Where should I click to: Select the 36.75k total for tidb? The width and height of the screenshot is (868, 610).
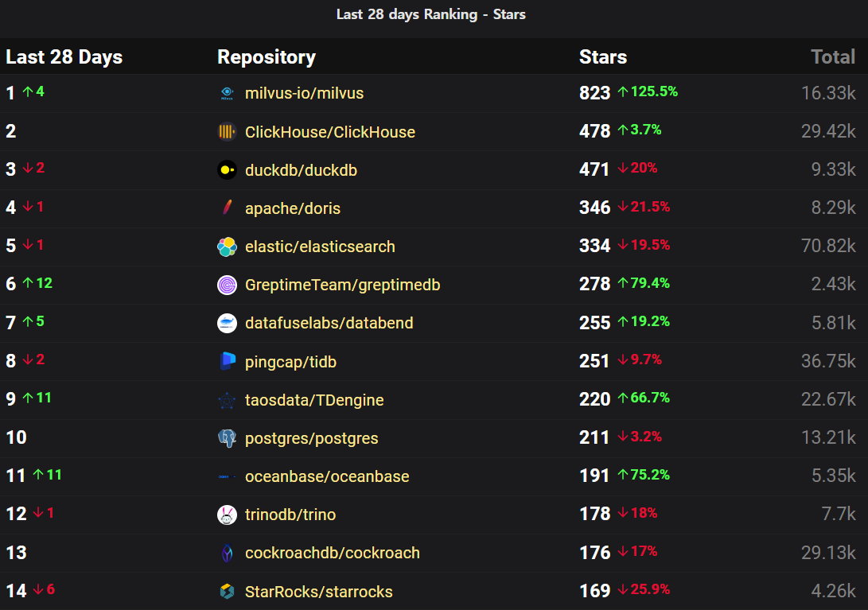point(828,361)
